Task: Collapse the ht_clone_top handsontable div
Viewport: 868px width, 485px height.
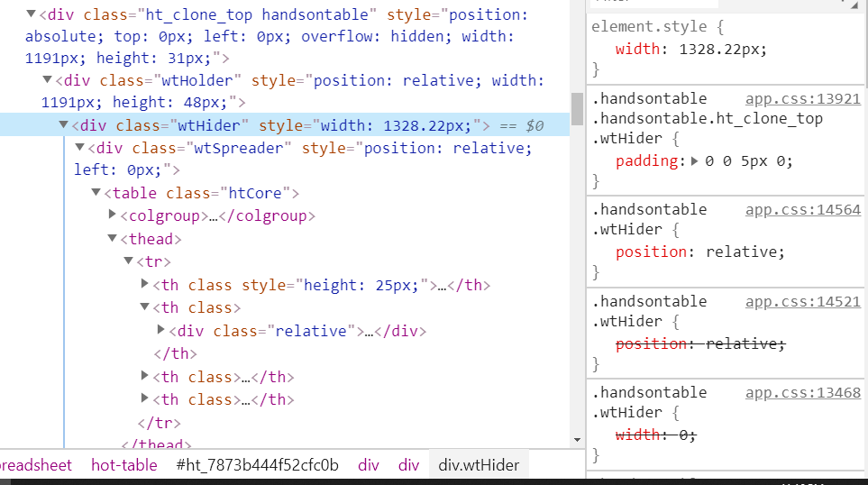Action: pyautogui.click(x=31, y=14)
